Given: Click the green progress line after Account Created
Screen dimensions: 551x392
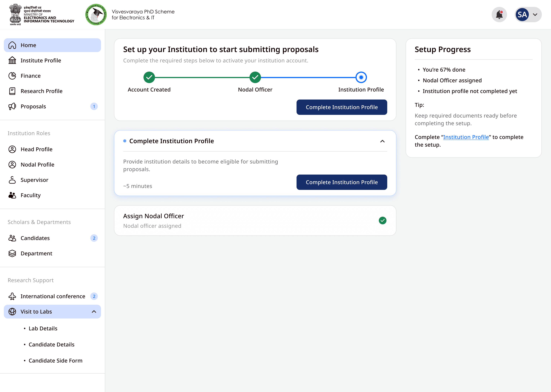Looking at the screenshot, I should click(202, 78).
